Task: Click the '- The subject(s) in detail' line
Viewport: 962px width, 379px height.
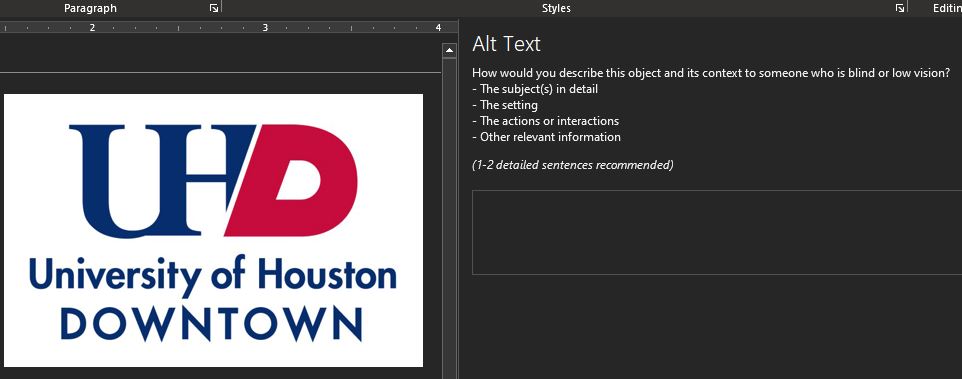Action: [x=535, y=89]
